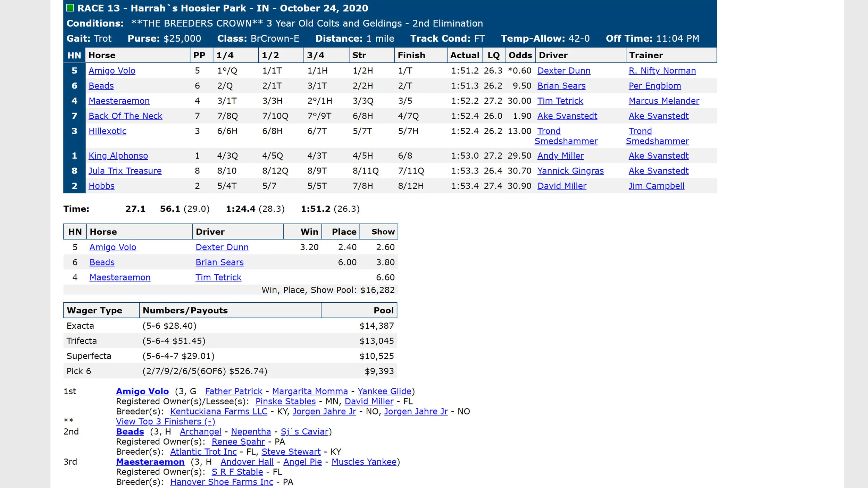
Task: Open Amigo Volo horse link in results table
Action: pyautogui.click(x=112, y=71)
